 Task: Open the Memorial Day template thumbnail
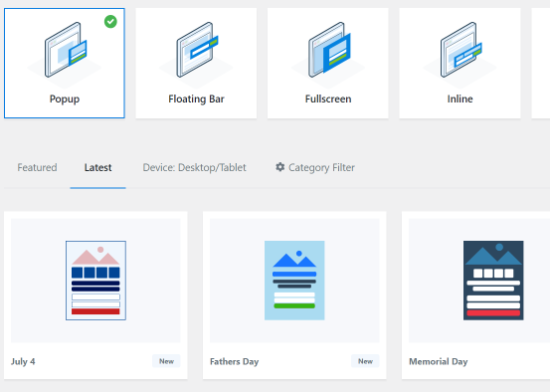479,280
